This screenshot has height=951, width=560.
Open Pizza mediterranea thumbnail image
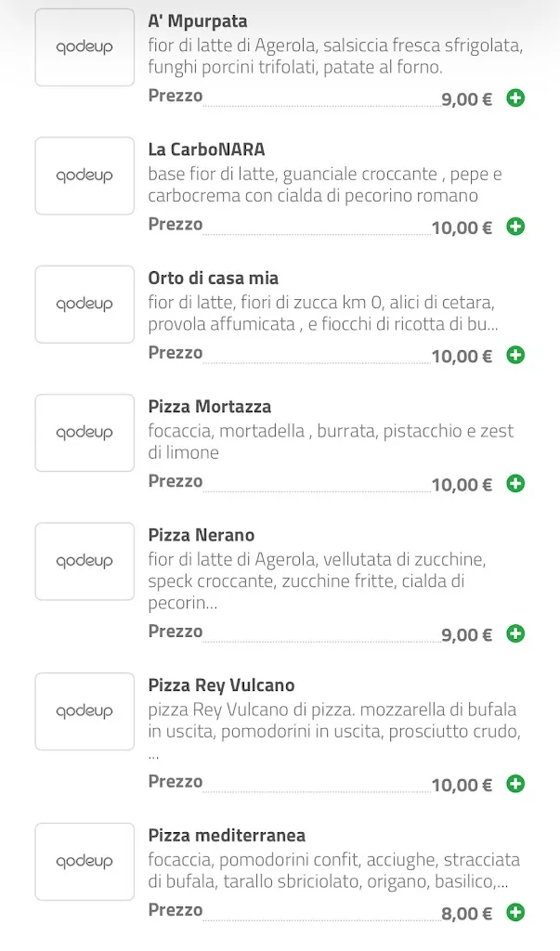pos(85,862)
